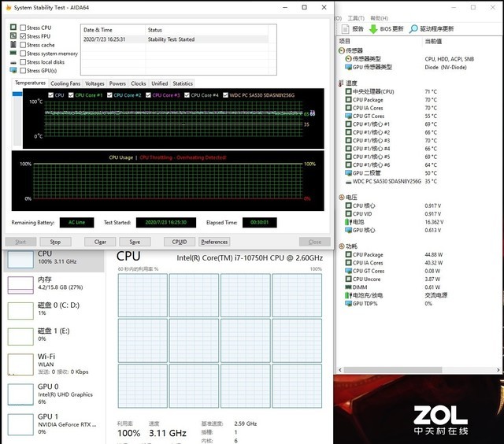The height and width of the screenshot is (444, 504).
Task: Open the 工具(T) menu
Action: (x=357, y=16)
